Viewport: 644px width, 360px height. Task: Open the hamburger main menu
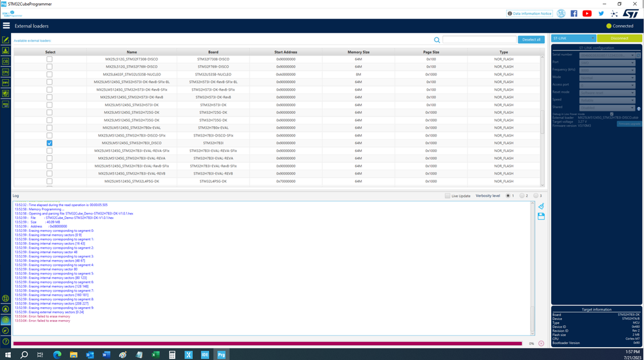[6, 26]
